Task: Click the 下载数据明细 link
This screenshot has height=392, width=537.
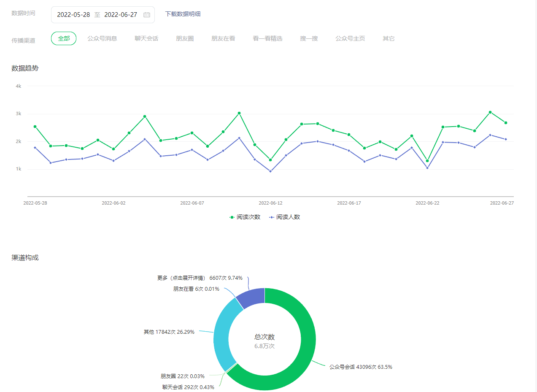Action: (183, 14)
